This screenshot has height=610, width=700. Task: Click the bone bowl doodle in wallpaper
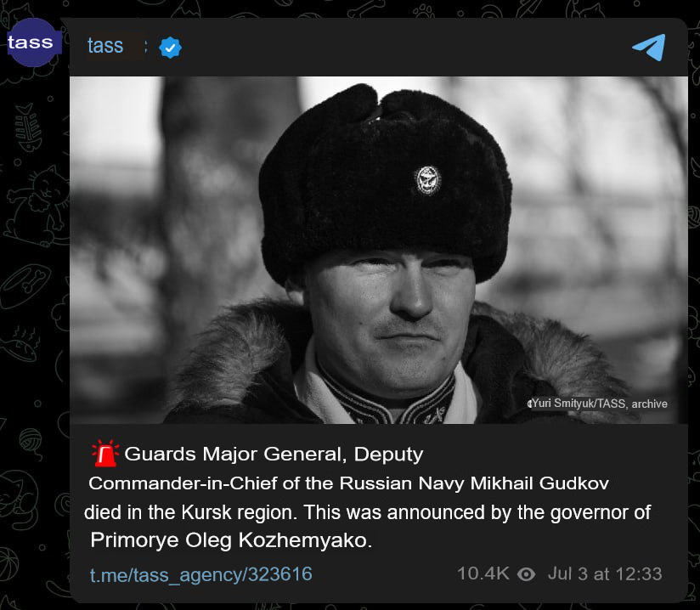pyautogui.click(x=25, y=285)
